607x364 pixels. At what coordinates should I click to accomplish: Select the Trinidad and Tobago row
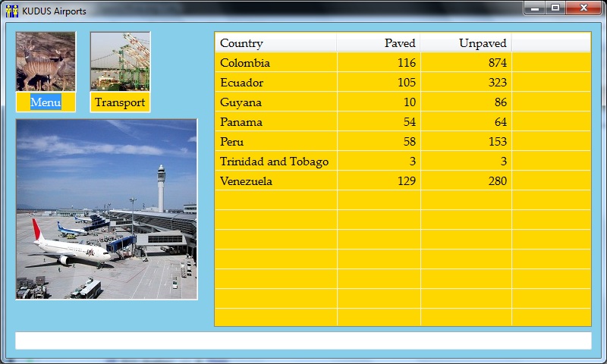coord(274,162)
